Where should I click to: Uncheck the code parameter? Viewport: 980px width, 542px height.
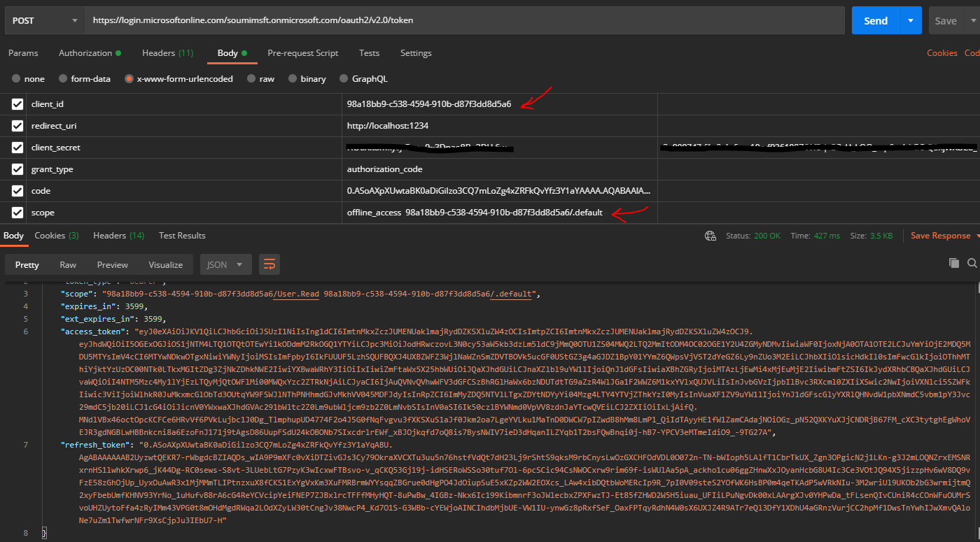[x=17, y=191]
